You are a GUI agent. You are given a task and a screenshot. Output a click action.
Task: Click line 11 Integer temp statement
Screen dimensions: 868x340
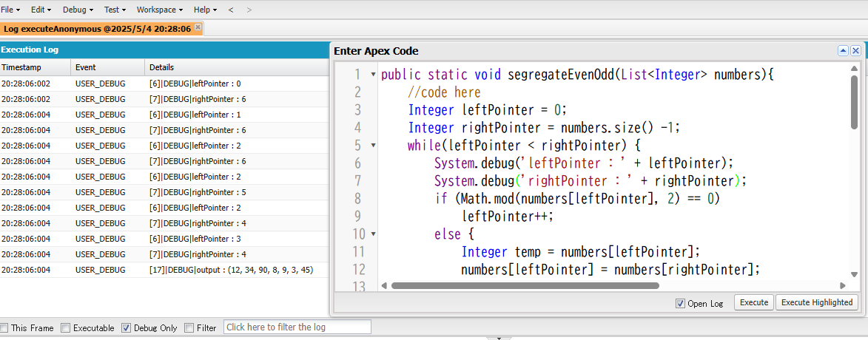[581, 251]
